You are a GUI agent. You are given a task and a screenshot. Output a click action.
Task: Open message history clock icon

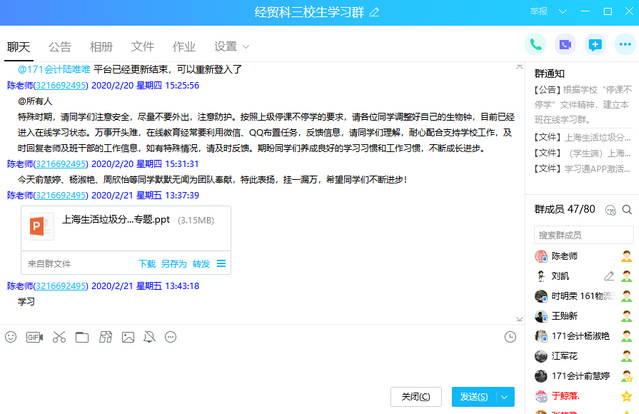tap(511, 337)
